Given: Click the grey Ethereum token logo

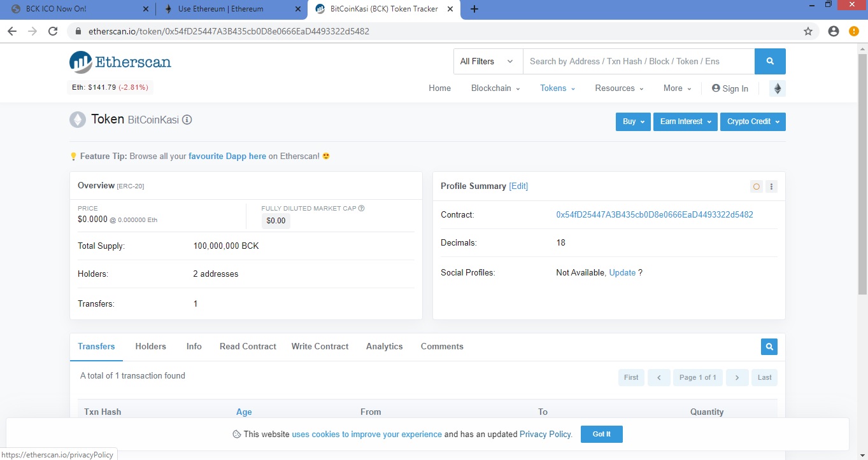Looking at the screenshot, I should coord(78,120).
